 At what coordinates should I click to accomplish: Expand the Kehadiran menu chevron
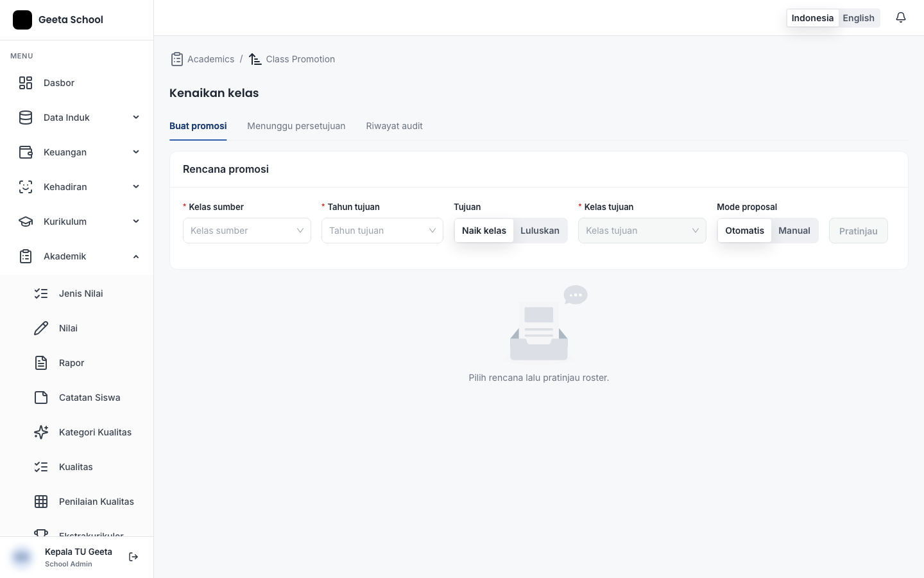[136, 187]
